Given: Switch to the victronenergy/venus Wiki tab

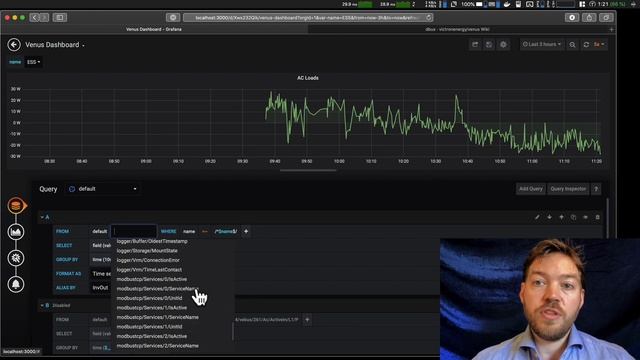Looking at the screenshot, I should coord(457,29).
